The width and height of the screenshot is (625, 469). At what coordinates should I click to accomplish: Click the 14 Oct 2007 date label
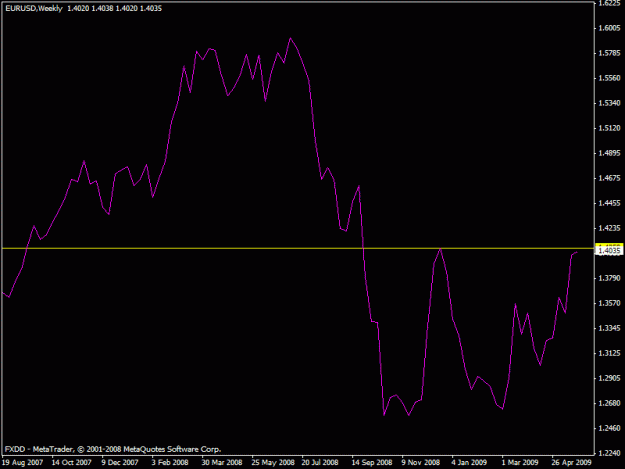(71, 462)
